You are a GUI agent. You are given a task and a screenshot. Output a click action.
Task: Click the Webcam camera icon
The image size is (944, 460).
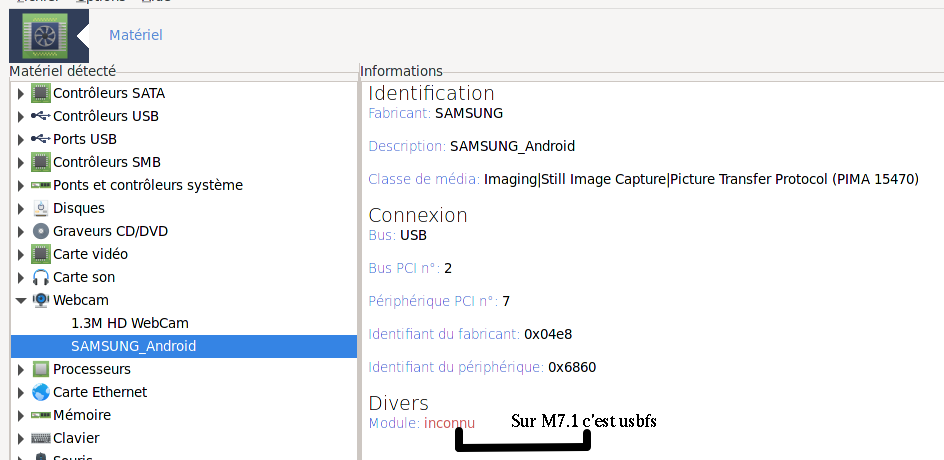click(x=41, y=300)
